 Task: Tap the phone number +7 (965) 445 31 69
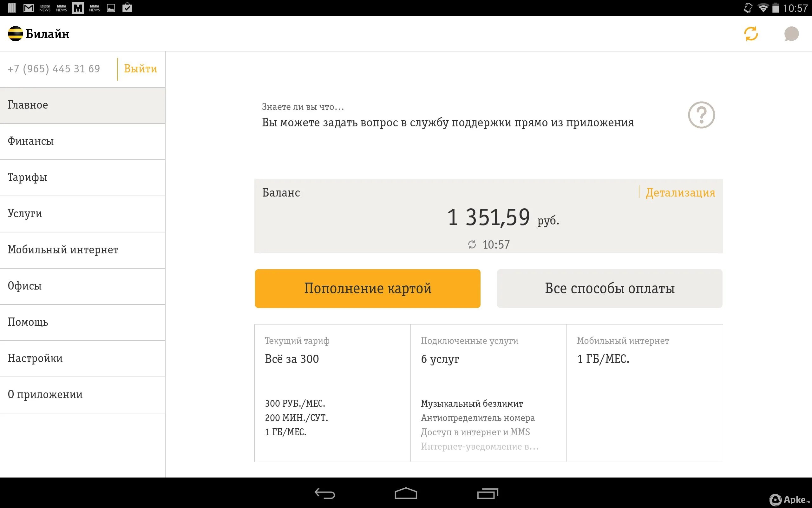54,69
